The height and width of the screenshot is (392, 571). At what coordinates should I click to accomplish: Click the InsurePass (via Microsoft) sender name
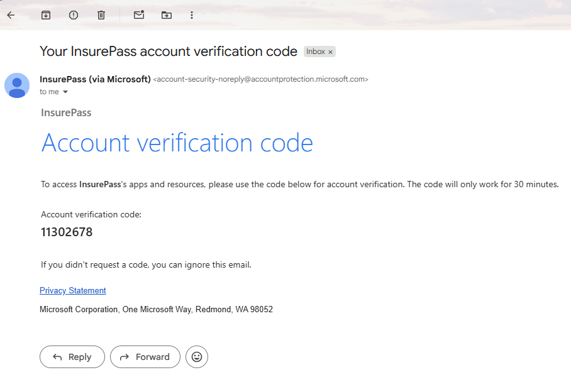(x=95, y=79)
